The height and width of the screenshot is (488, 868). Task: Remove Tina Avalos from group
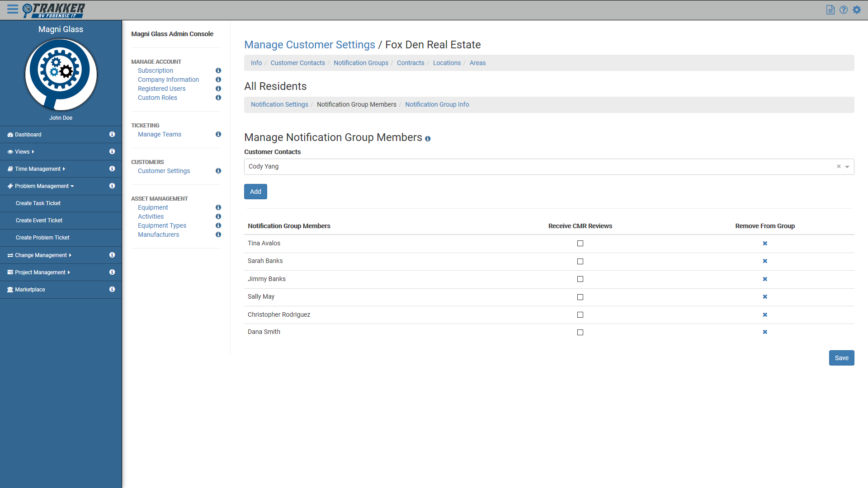(765, 244)
